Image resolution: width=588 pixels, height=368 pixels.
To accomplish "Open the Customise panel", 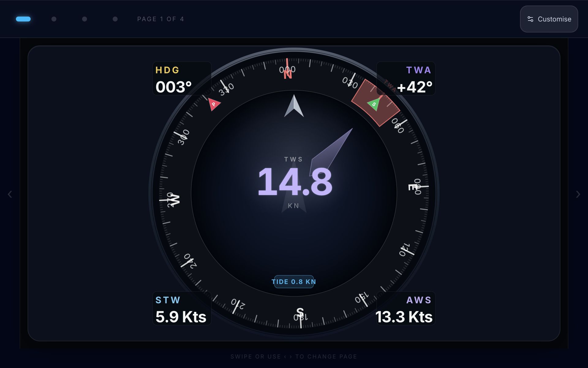I will pos(549,19).
